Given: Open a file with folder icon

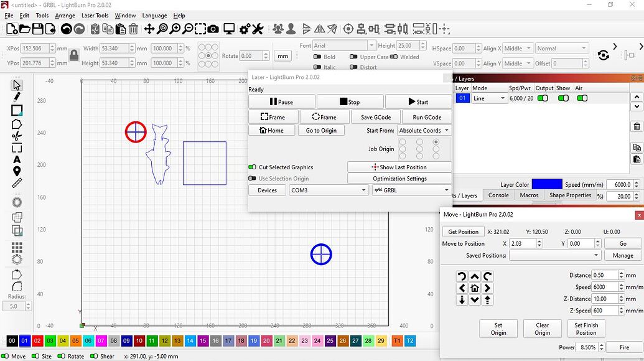Looking at the screenshot, I should pos(25,29).
